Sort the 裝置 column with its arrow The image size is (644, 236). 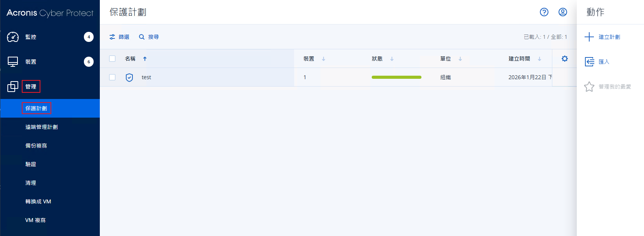coord(324,59)
